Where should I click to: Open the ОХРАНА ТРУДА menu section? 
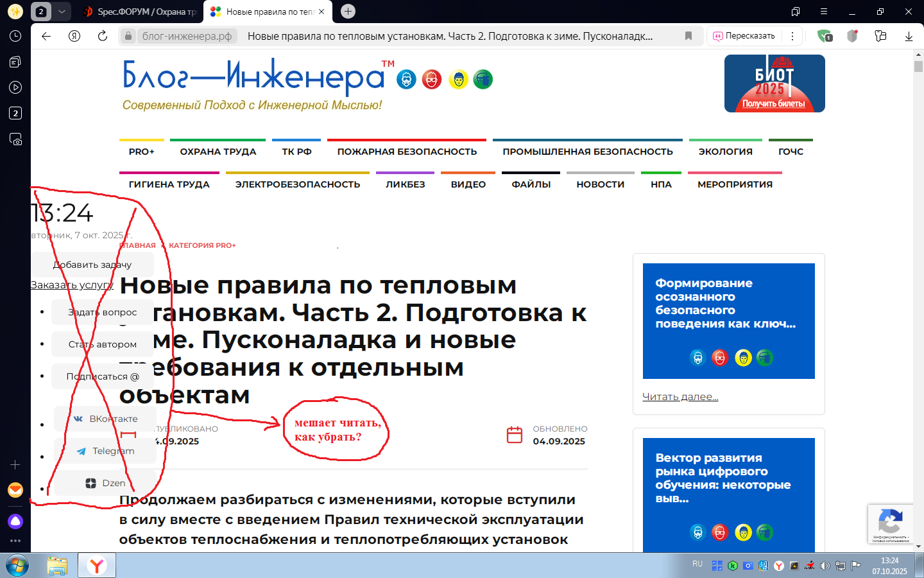[x=218, y=152]
